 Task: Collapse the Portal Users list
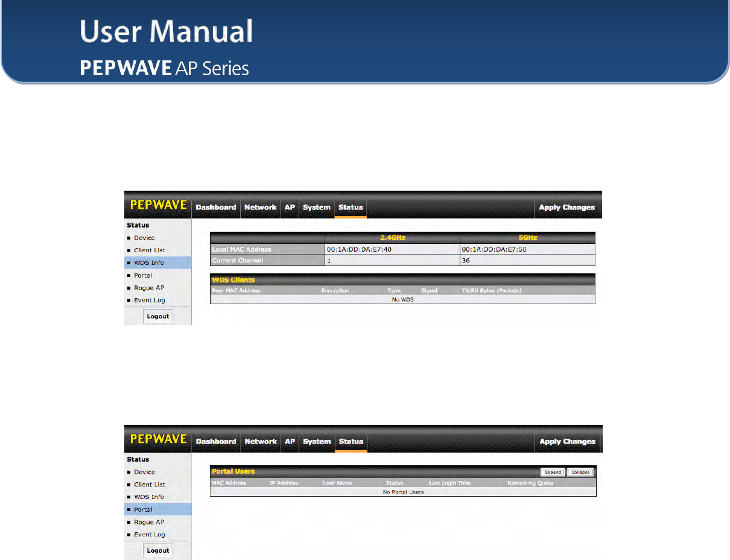[x=580, y=472]
